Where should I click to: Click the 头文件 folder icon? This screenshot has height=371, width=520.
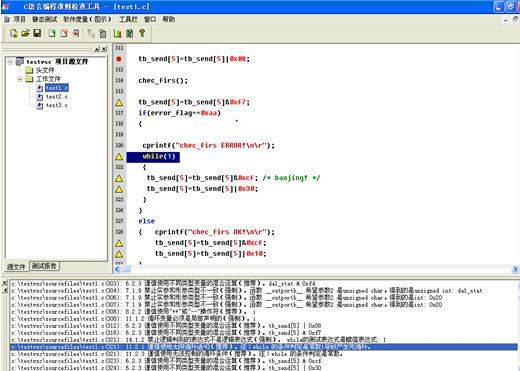click(29, 70)
